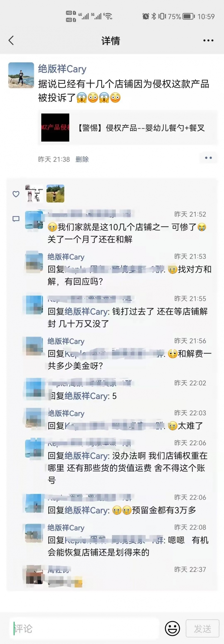Reply to comment '我们家就是这10几个店铺之一'
Image resolution: width=224 pixels, height=644 pixels.
pos(127,233)
